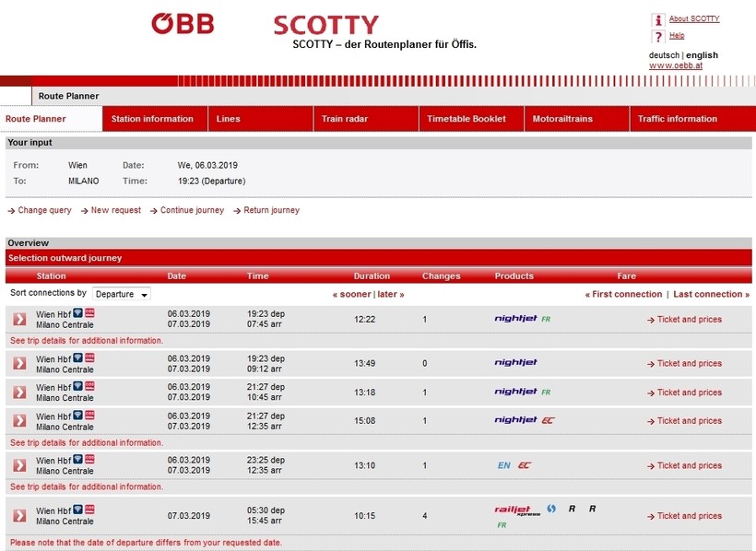
Task: Show later connections
Action: coord(391,294)
